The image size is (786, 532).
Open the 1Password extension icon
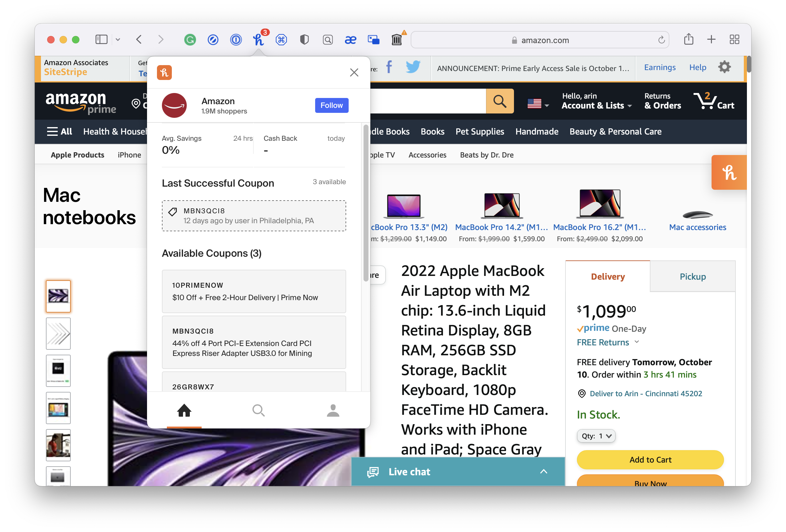[236, 40]
